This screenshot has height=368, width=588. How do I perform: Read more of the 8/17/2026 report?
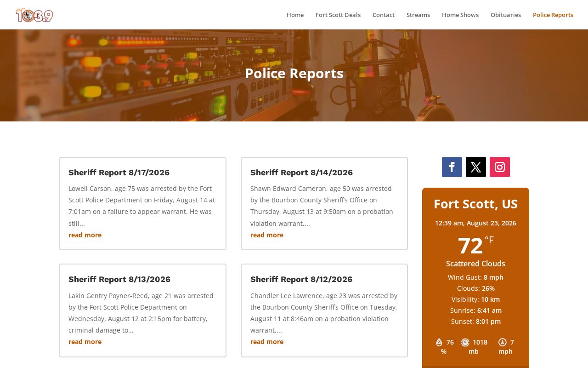click(85, 235)
